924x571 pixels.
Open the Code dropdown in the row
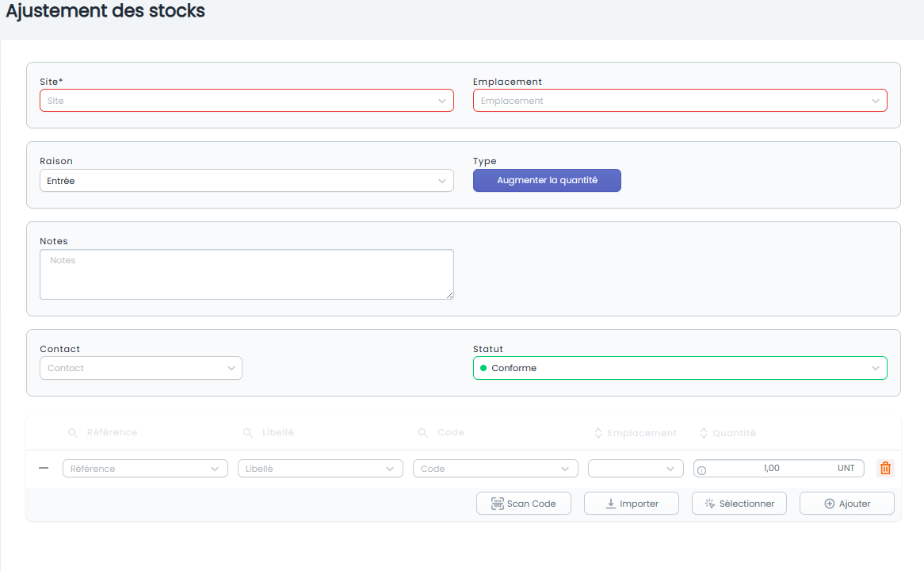coord(495,469)
